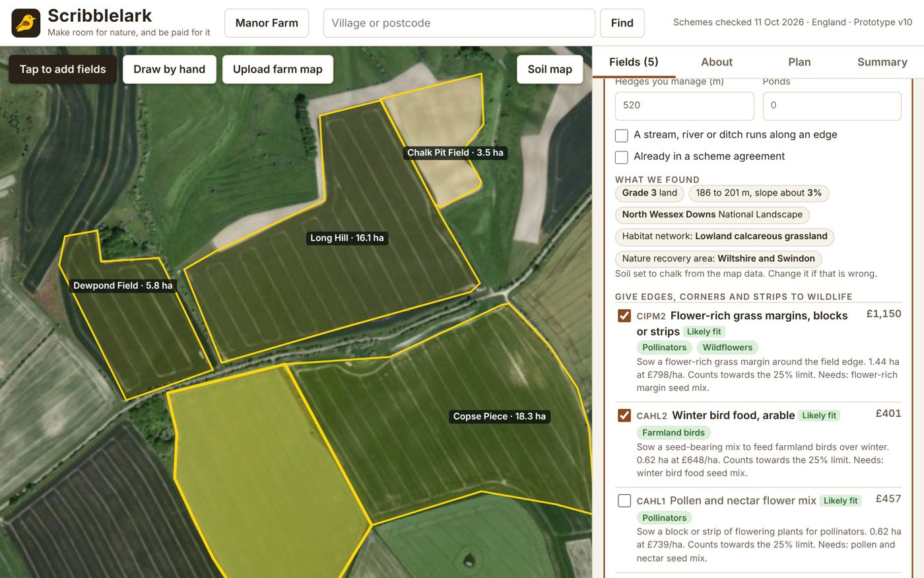Click the Wildflowers tag under CIPM2
Viewport: 924px width, 578px height.
click(x=727, y=347)
